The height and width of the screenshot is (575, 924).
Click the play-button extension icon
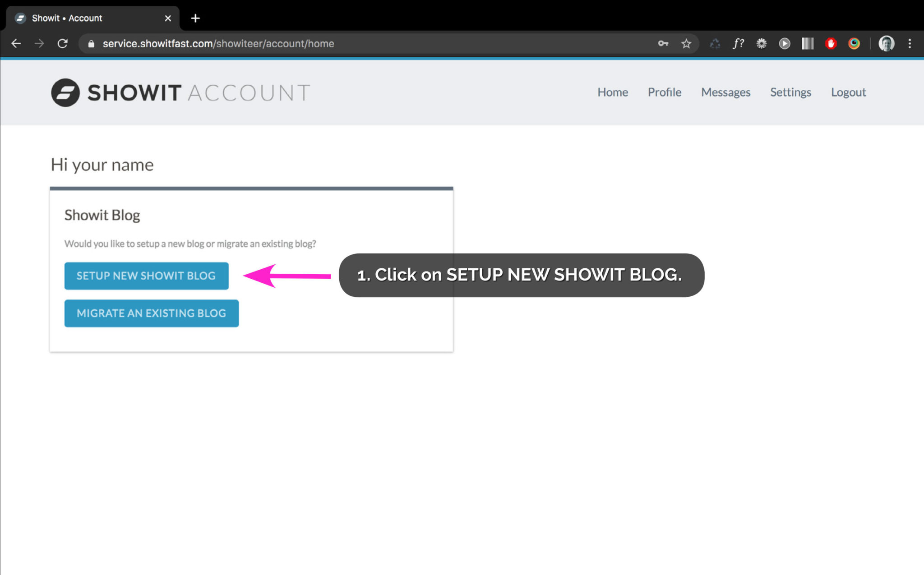pos(785,43)
